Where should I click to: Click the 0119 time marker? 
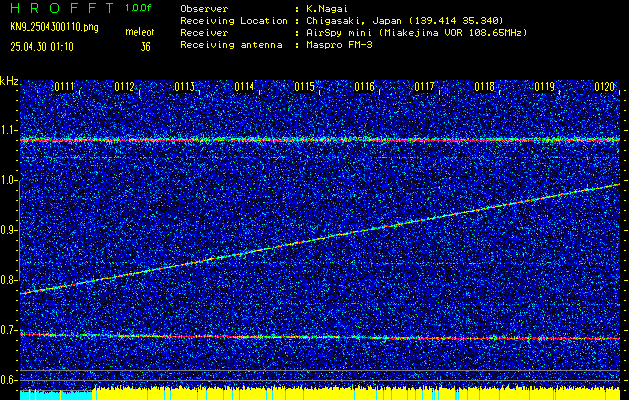(x=544, y=87)
